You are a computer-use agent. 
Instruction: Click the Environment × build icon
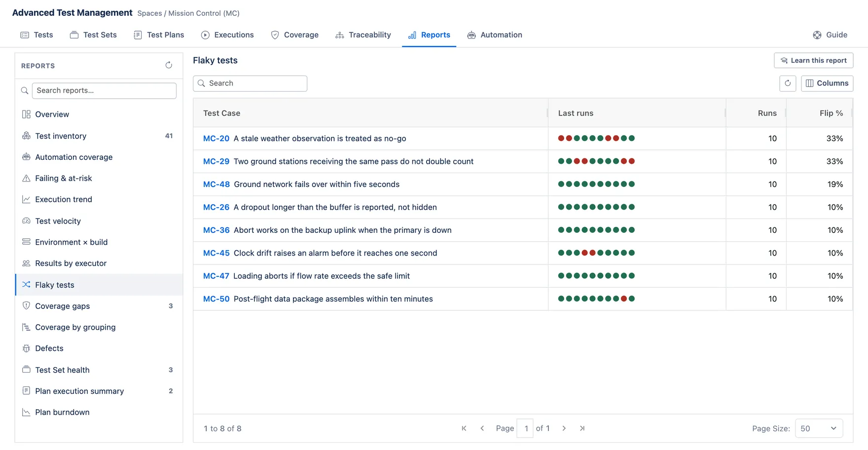click(x=26, y=242)
